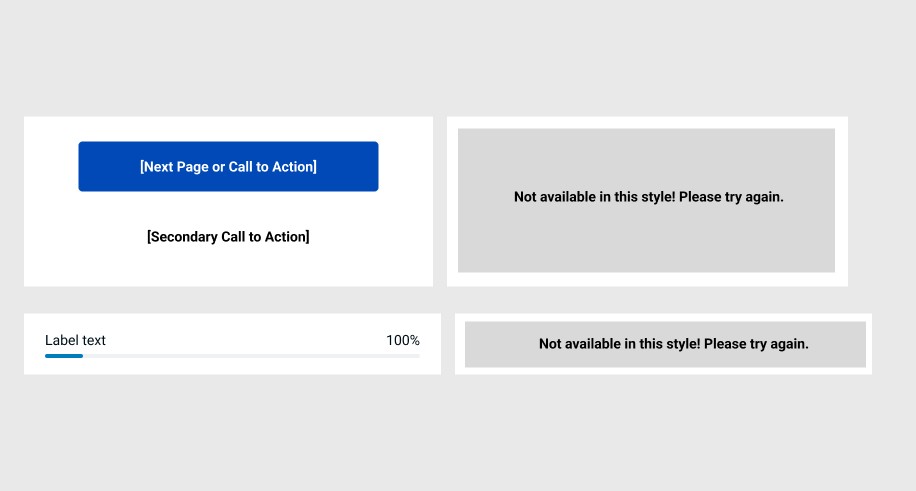The image size is (916, 491).
Task: Click empty white space beside the blue button
Action: (x=51, y=166)
